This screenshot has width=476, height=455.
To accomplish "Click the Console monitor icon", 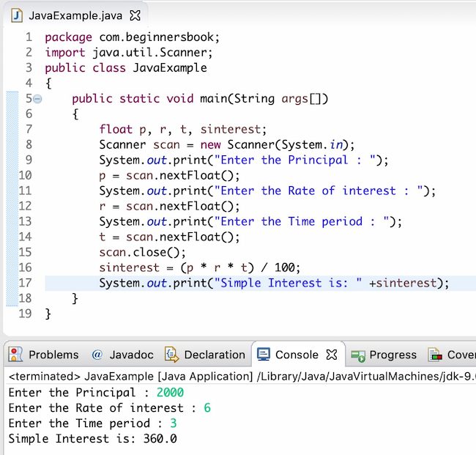I will [x=264, y=355].
